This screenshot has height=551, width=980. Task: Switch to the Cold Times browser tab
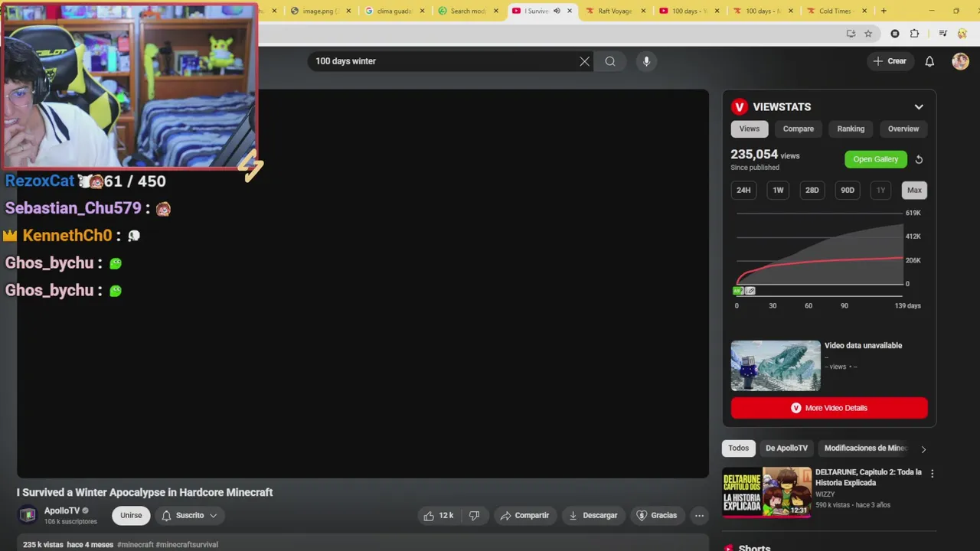[x=835, y=11]
